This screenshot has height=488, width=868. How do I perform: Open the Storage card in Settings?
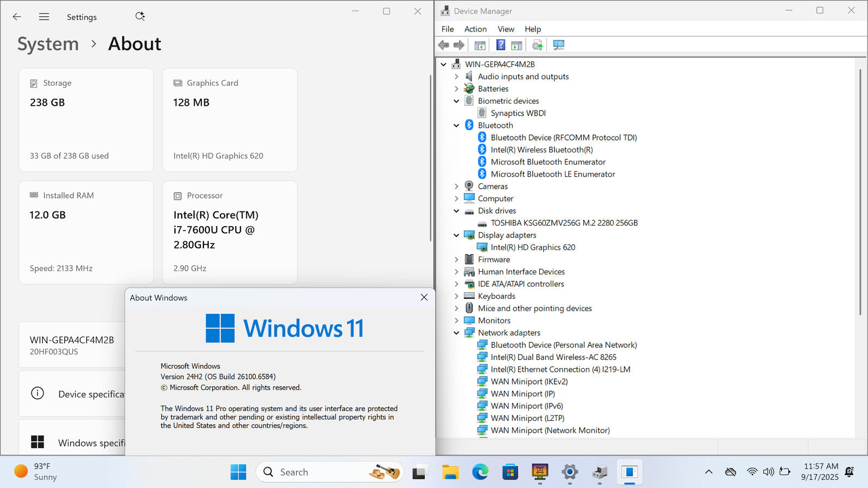(x=86, y=120)
